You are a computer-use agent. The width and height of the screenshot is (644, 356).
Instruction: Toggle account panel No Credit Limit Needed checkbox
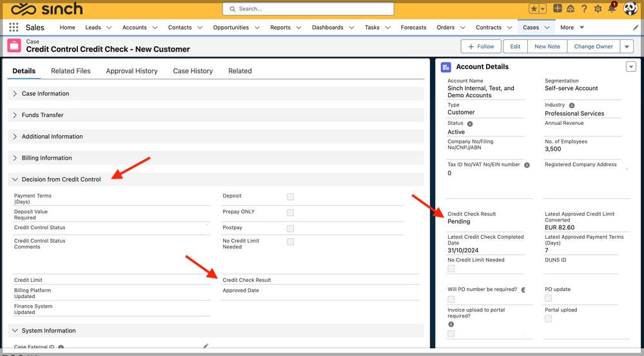click(x=451, y=268)
